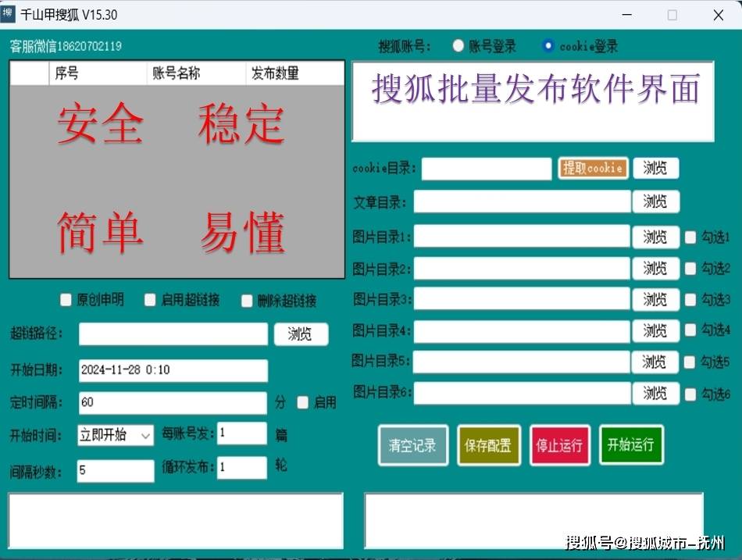Click the 开始日期 field showing 2024-11-28 0:10
The width and height of the screenshot is (742, 560).
tap(173, 370)
